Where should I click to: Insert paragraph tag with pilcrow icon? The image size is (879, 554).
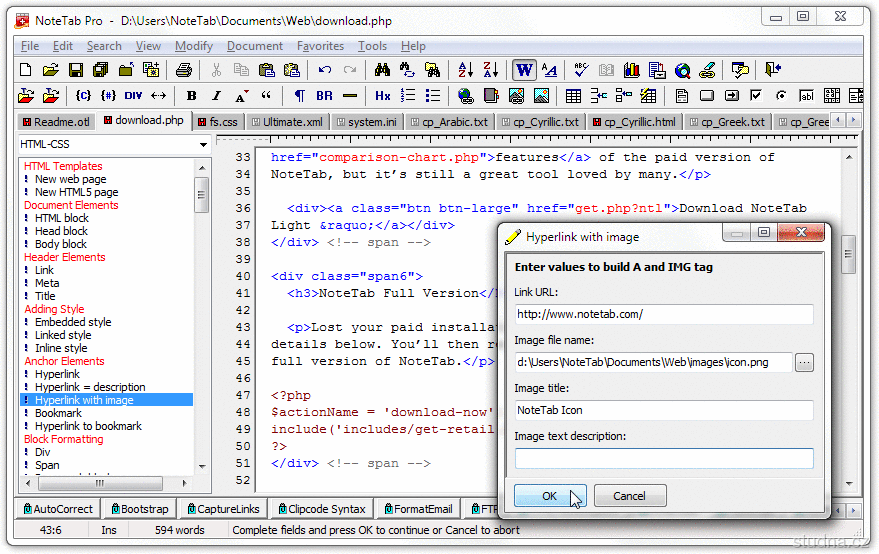pyautogui.click(x=299, y=96)
